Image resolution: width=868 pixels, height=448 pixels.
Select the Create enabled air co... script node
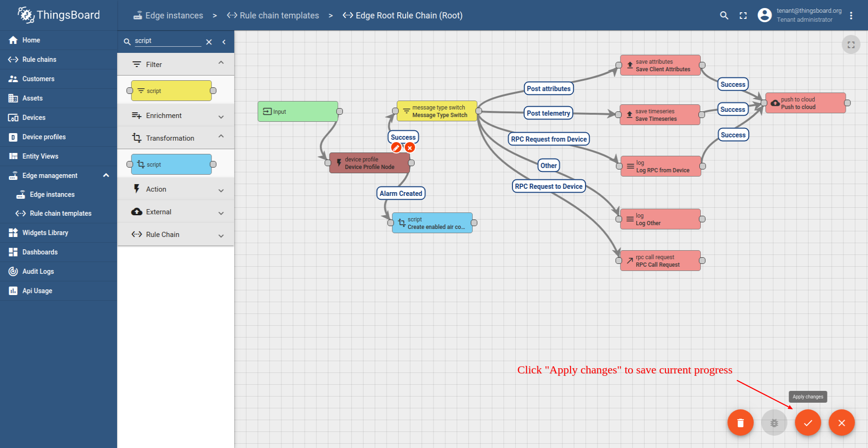(x=432, y=223)
